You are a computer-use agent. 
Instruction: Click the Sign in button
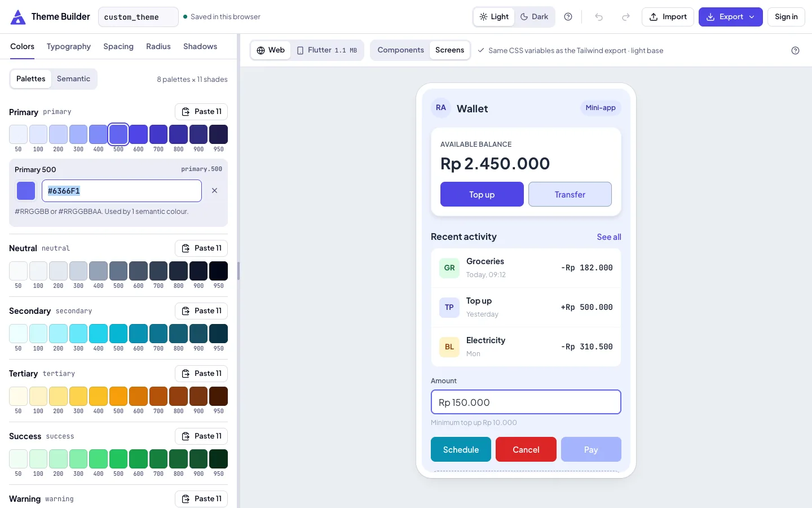[x=786, y=17]
